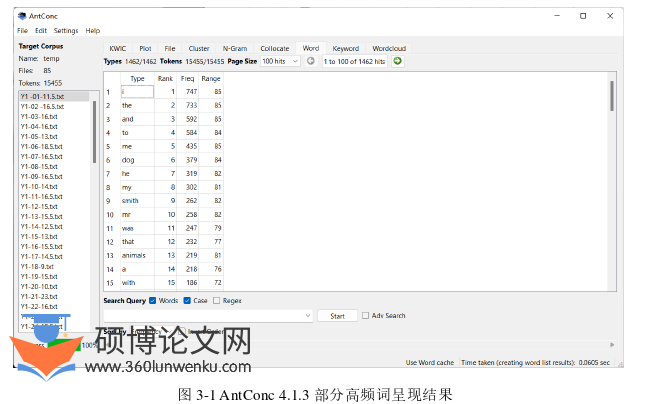
Task: Select the Word tab
Action: [x=311, y=48]
